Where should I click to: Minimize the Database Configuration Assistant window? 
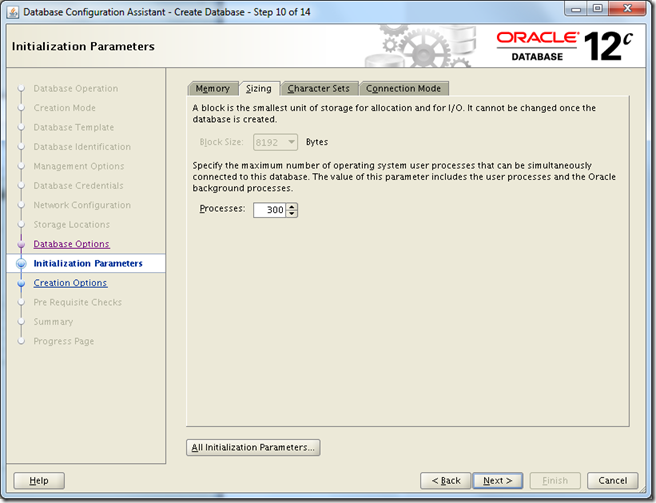click(x=577, y=8)
